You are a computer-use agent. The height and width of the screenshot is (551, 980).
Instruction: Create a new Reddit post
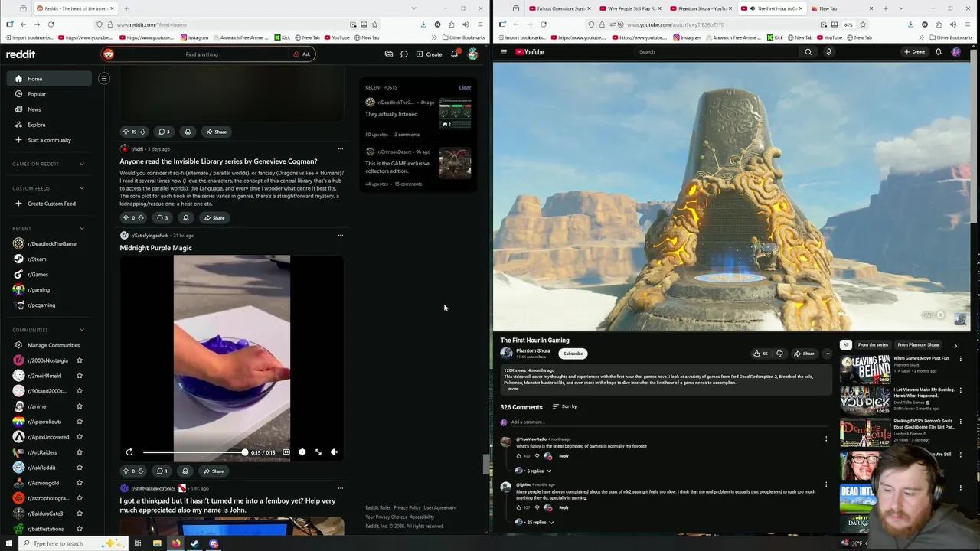click(429, 54)
